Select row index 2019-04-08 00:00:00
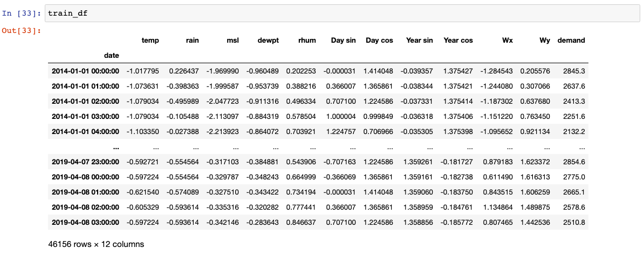This screenshot has width=644, height=254. tap(85, 177)
